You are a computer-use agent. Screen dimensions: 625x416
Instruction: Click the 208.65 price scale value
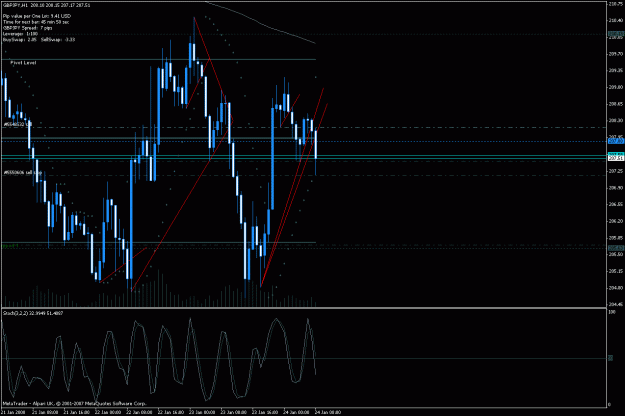[x=616, y=104]
